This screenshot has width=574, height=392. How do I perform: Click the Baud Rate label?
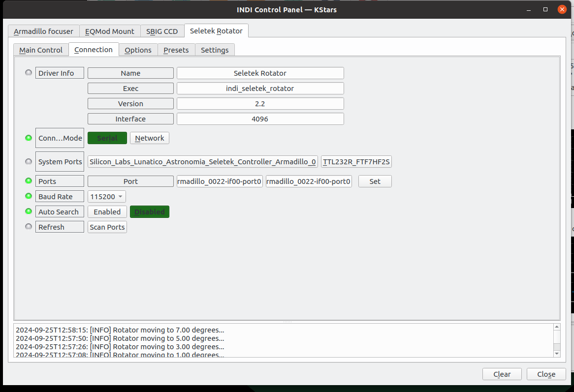[x=60, y=196]
